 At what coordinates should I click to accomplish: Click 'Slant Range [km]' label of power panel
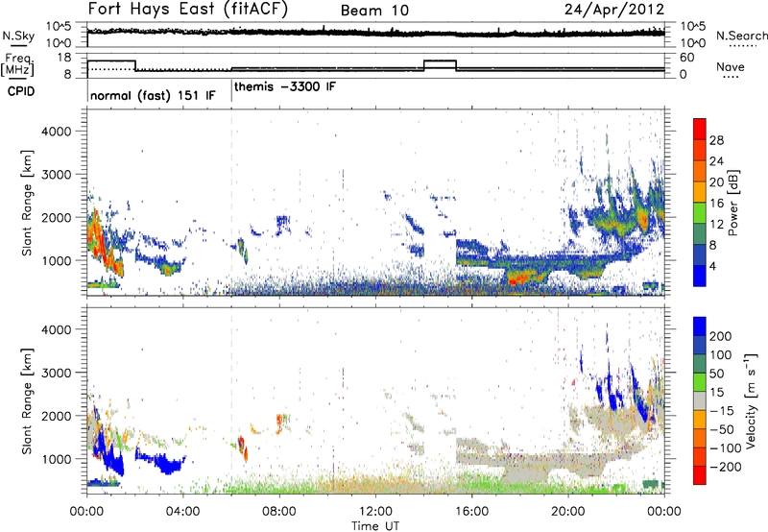(27, 203)
